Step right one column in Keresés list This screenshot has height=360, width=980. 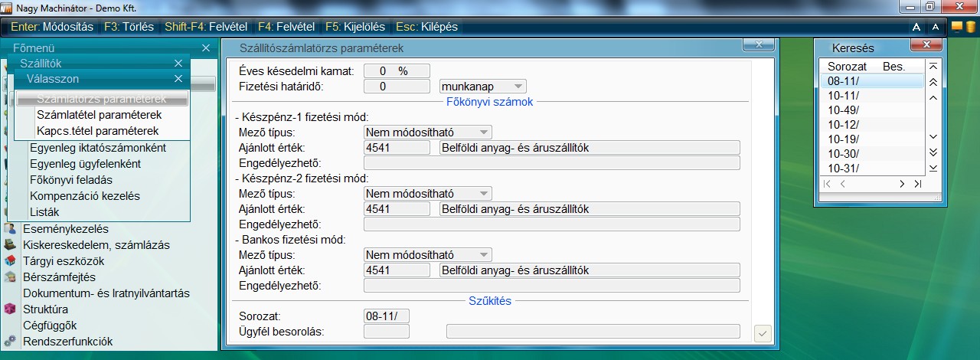[902, 184]
